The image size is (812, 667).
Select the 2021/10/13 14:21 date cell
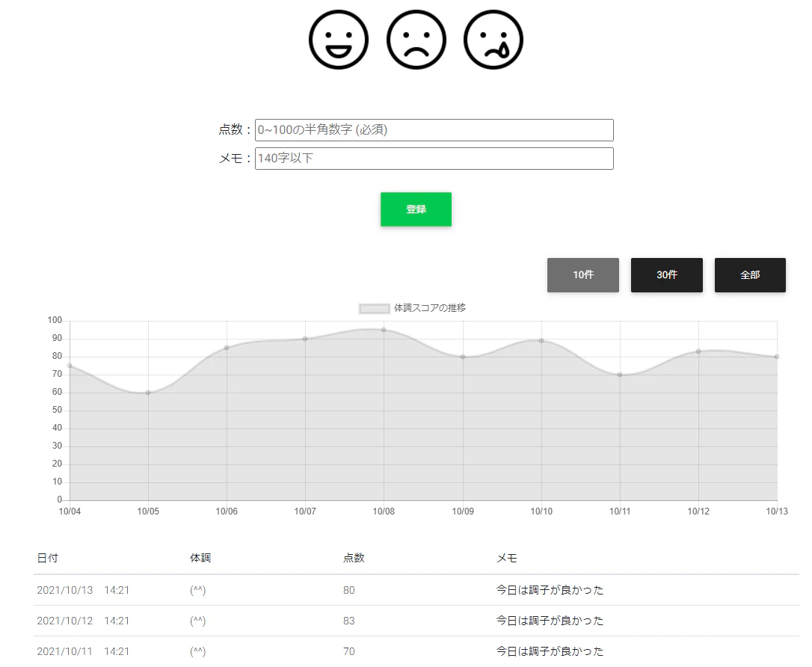pyautogui.click(x=83, y=591)
